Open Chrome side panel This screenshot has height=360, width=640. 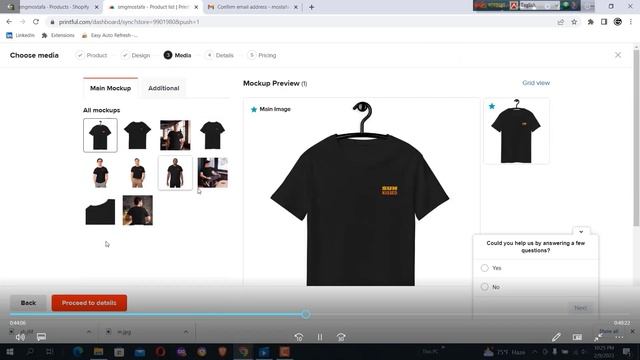tap(604, 22)
